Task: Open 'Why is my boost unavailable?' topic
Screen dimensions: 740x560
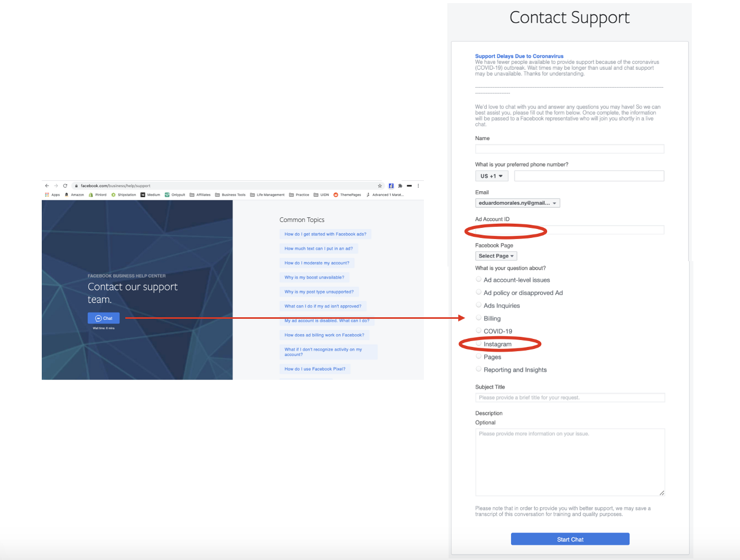Action: (314, 277)
